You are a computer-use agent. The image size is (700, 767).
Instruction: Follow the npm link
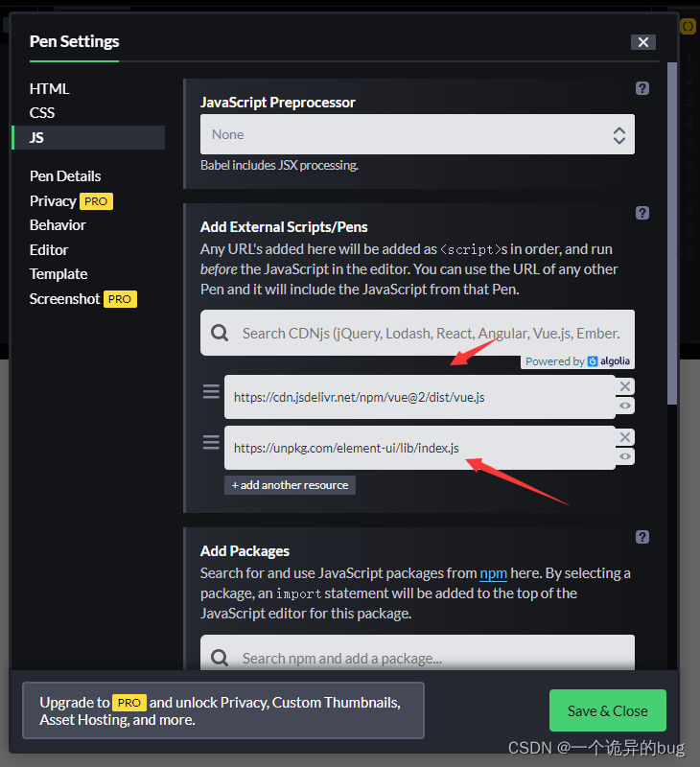tap(493, 573)
